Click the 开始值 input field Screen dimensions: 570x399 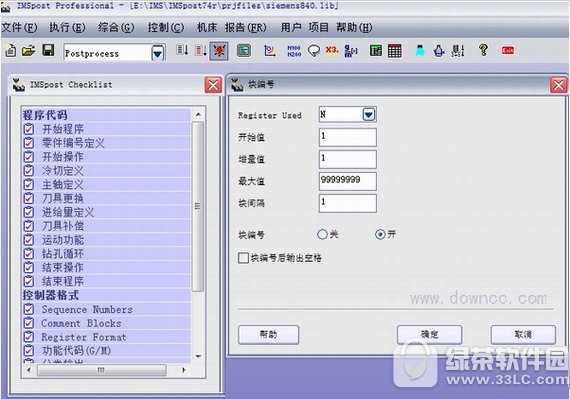(348, 137)
